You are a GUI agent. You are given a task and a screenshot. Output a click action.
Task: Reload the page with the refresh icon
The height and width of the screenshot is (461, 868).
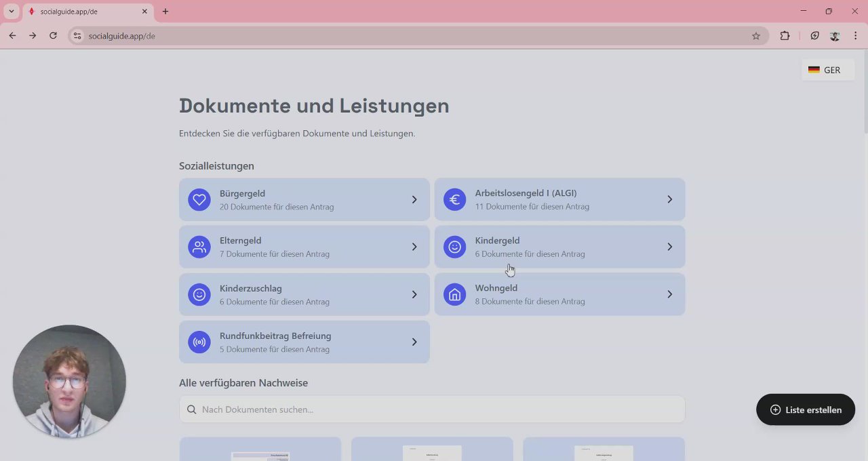pos(53,36)
